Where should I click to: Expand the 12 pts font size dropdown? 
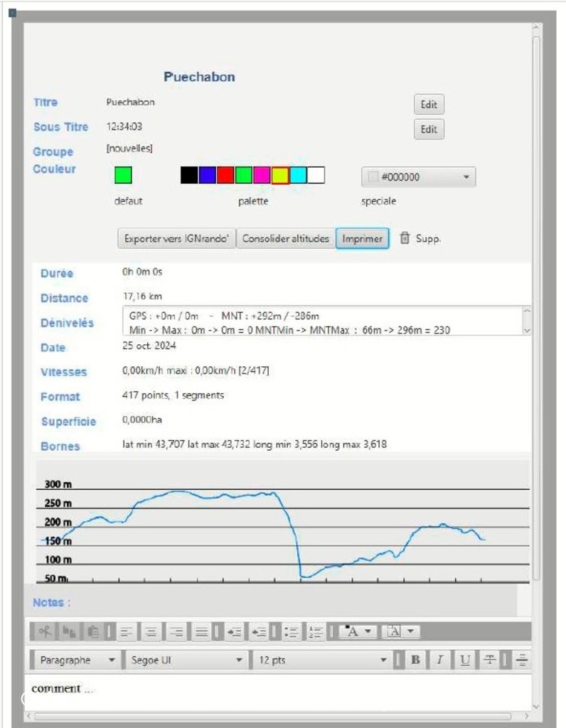(321, 660)
